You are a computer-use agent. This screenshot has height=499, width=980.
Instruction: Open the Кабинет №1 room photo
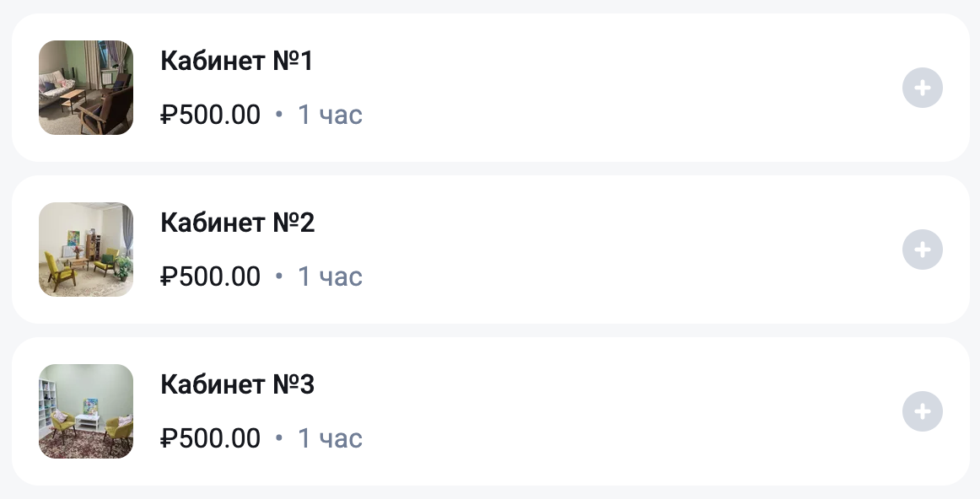tap(86, 88)
